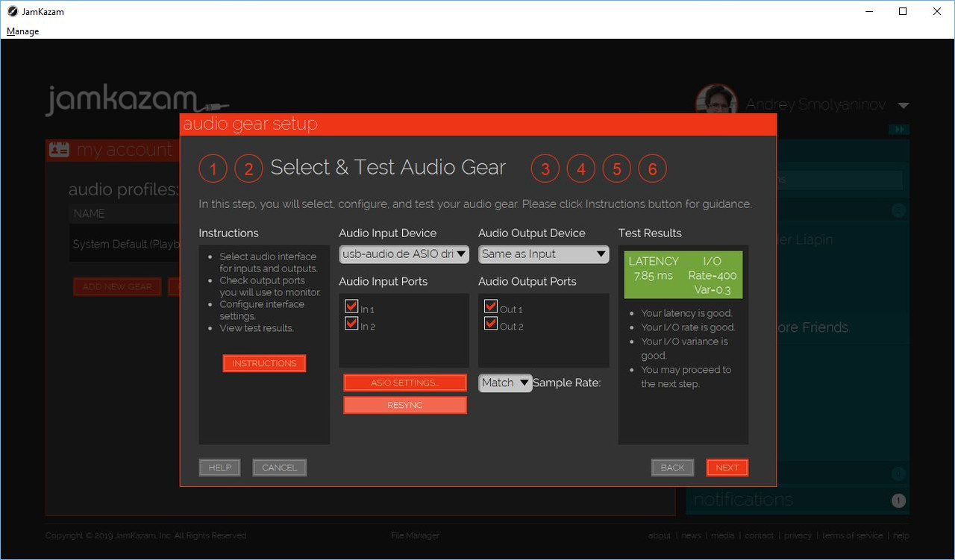Viewport: 955px width, 560px height.
Task: Open the notifications panel header
Action: coord(798,500)
